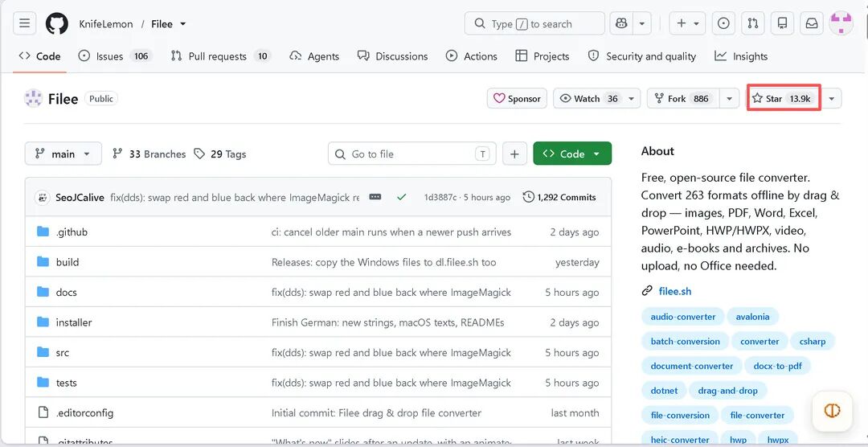Viewport: 868px width, 447px height.
Task: Open commit message 'Releases: copy the Windows files'
Action: 383,263
